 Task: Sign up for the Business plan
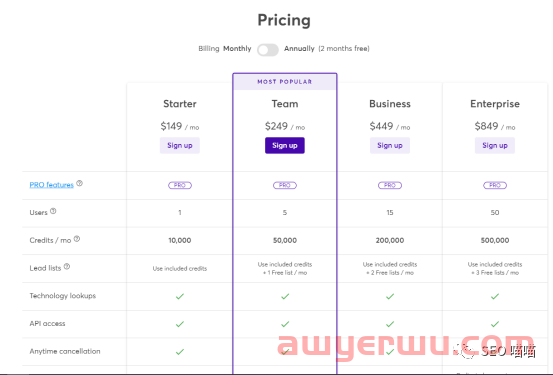390,145
